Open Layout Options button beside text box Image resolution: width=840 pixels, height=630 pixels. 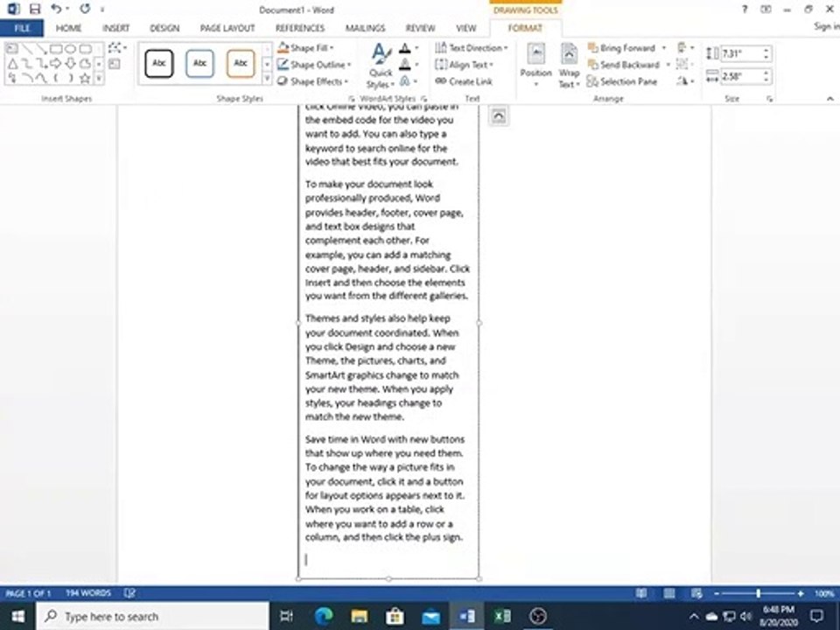point(499,116)
